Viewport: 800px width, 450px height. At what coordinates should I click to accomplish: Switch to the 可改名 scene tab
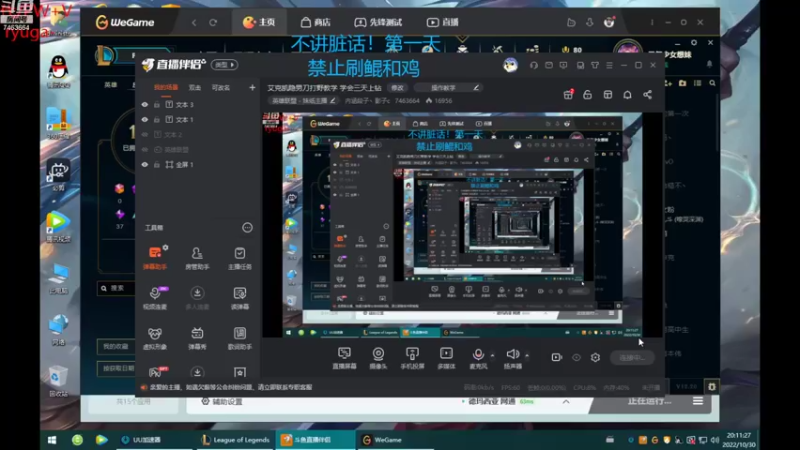221,87
